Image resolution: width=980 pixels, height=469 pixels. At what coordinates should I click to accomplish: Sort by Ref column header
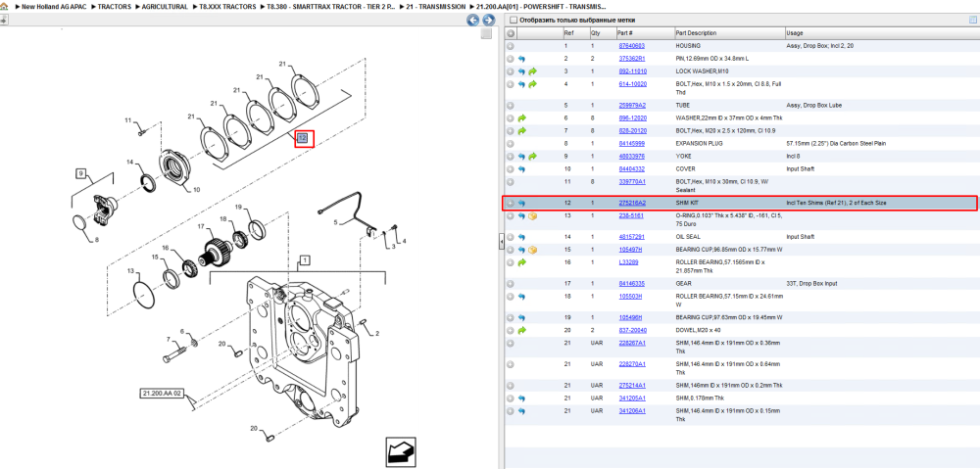click(x=568, y=33)
